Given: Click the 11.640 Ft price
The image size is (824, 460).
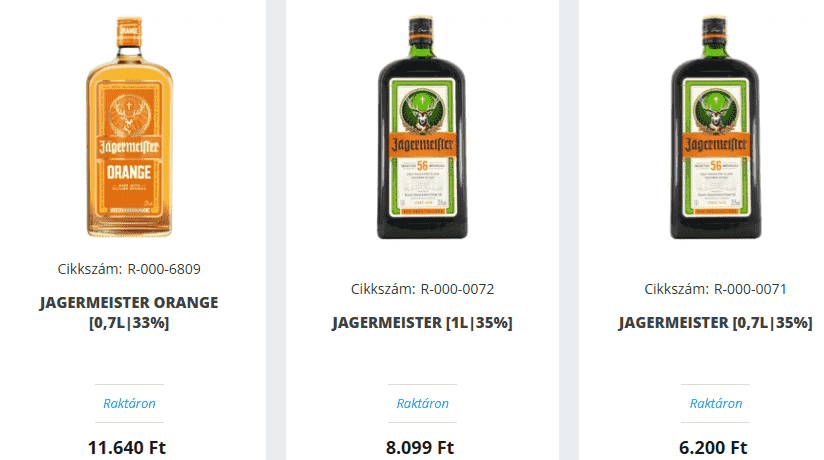Looking at the screenshot, I should (127, 447).
